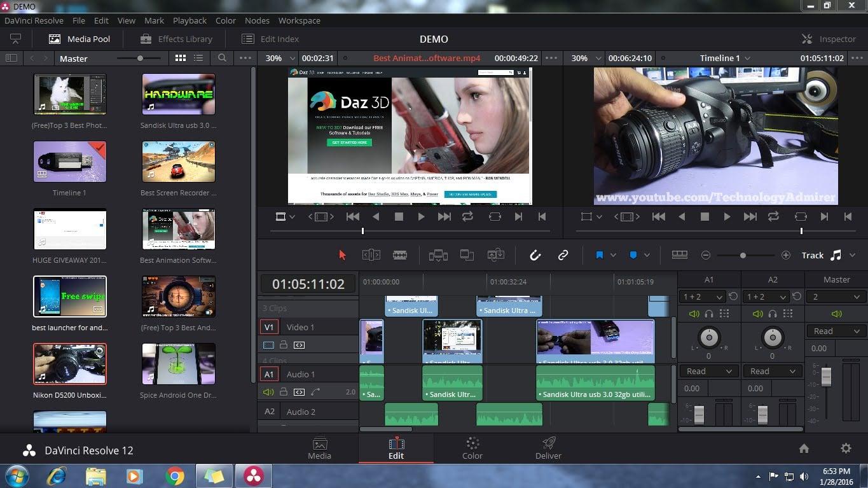Show the Inspector panel
868x488 pixels.
[x=829, y=39]
